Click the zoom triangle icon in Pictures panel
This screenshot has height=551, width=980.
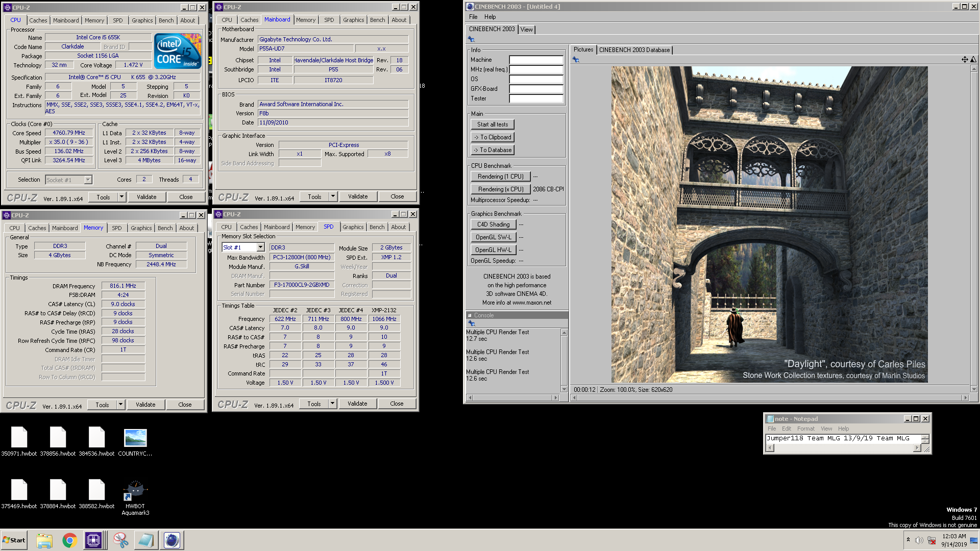click(973, 60)
